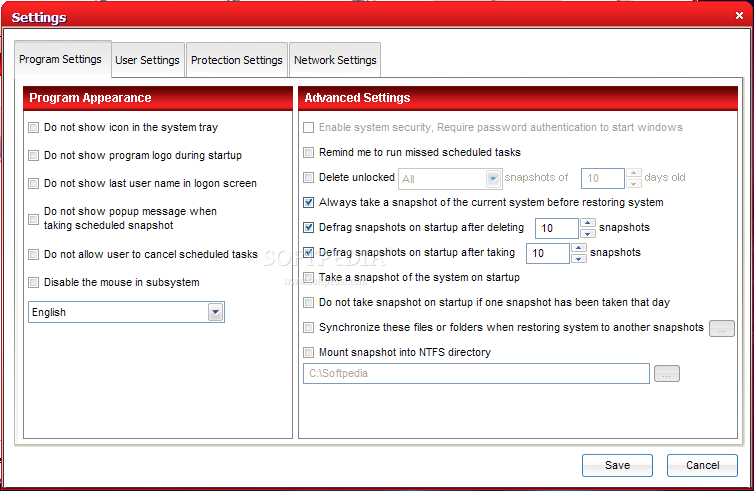This screenshot has width=754, height=491.
Task: Click browse button next to C:\Softpedia path
Action: pos(667,374)
